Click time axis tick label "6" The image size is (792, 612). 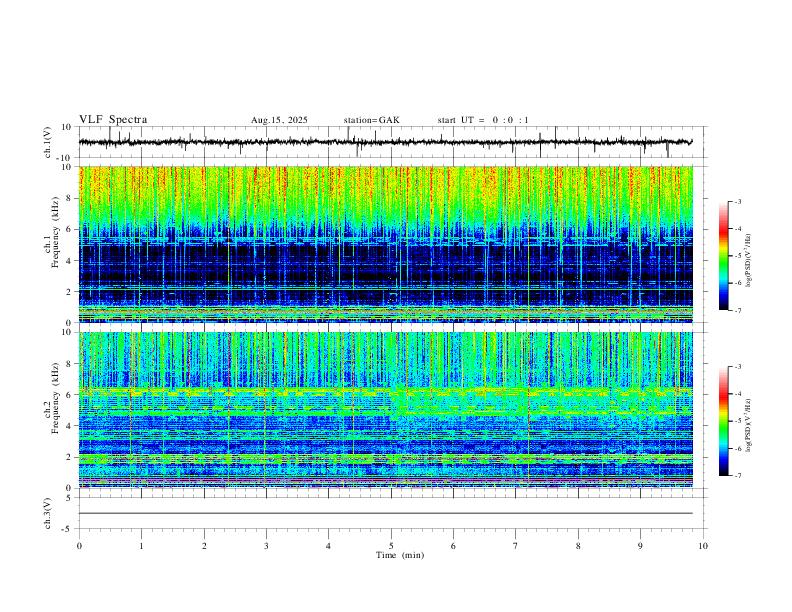(x=454, y=546)
